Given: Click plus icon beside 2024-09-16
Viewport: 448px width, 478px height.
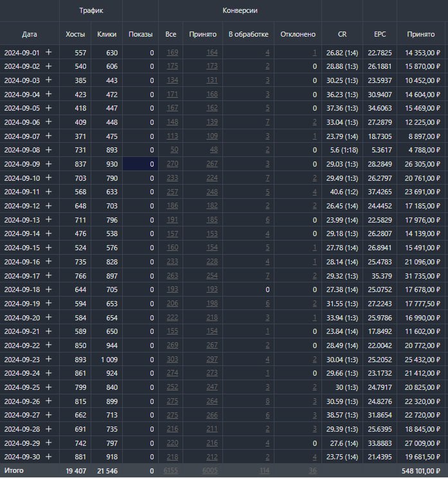Looking at the screenshot, I should point(48,261).
